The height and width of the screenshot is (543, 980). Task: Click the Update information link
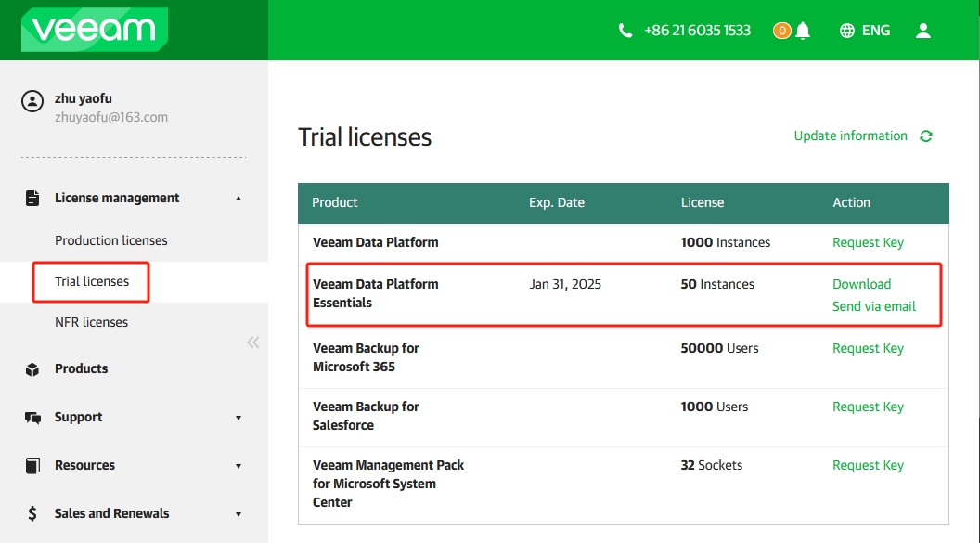coord(851,136)
